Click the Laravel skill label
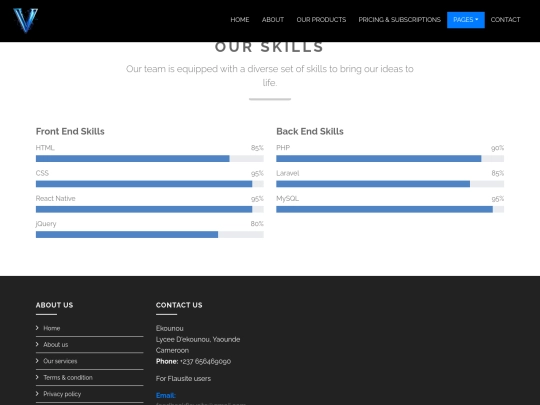This screenshot has width=540, height=405. pyautogui.click(x=288, y=173)
